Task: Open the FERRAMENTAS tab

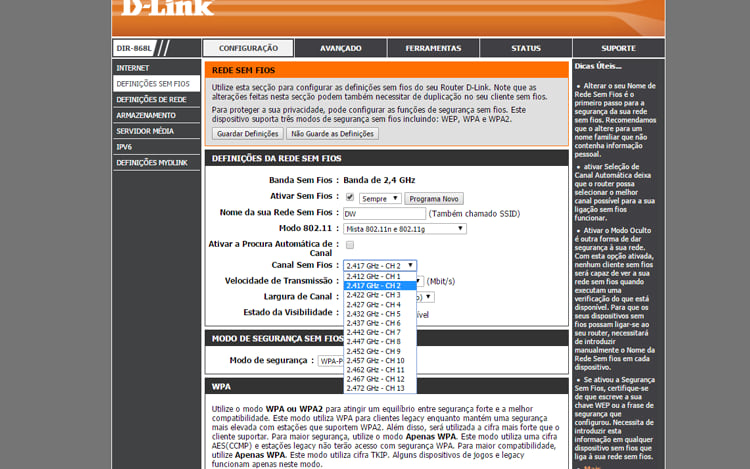Action: pos(433,48)
